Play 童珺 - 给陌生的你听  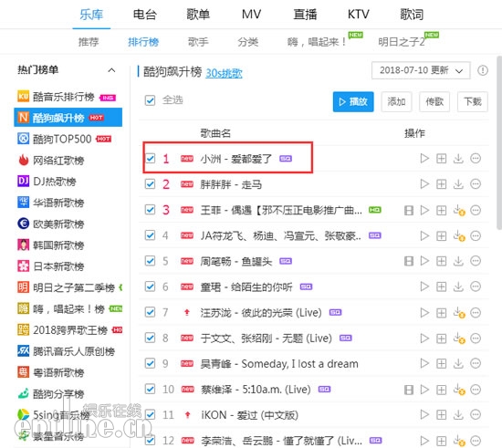(x=424, y=287)
